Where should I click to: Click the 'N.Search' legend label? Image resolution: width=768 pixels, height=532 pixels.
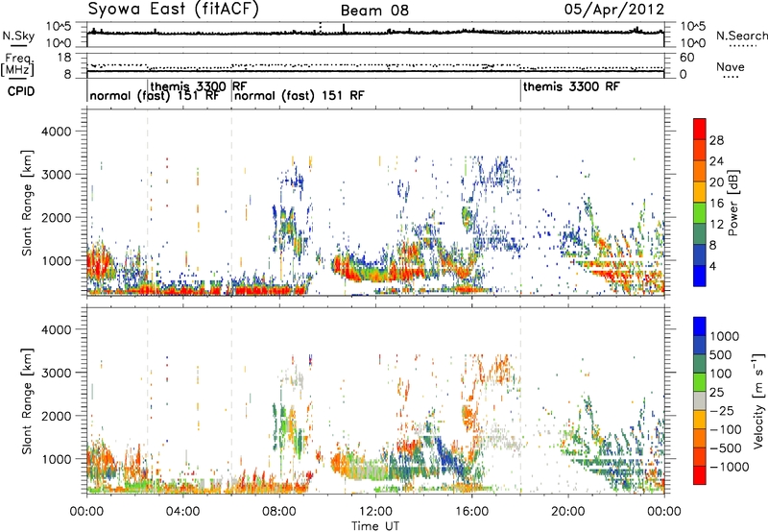[x=742, y=36]
